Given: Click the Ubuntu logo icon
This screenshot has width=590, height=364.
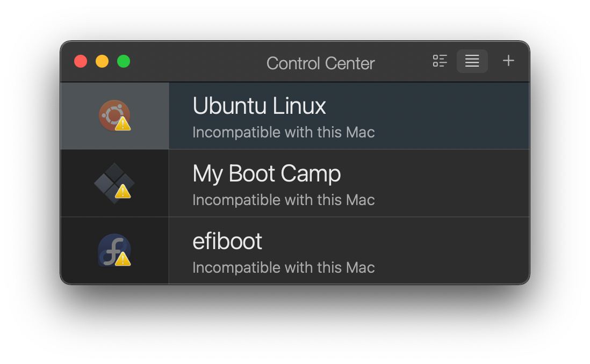Looking at the screenshot, I should (x=115, y=115).
